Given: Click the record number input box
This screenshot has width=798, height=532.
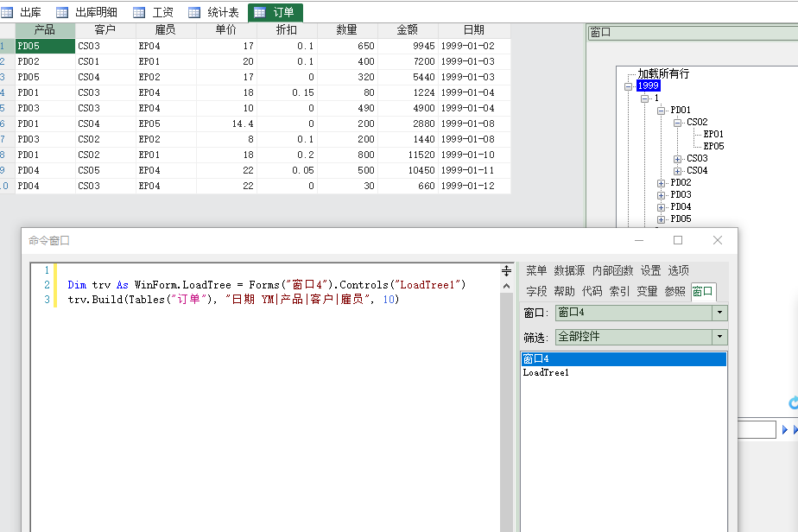Looking at the screenshot, I should click(x=757, y=430).
